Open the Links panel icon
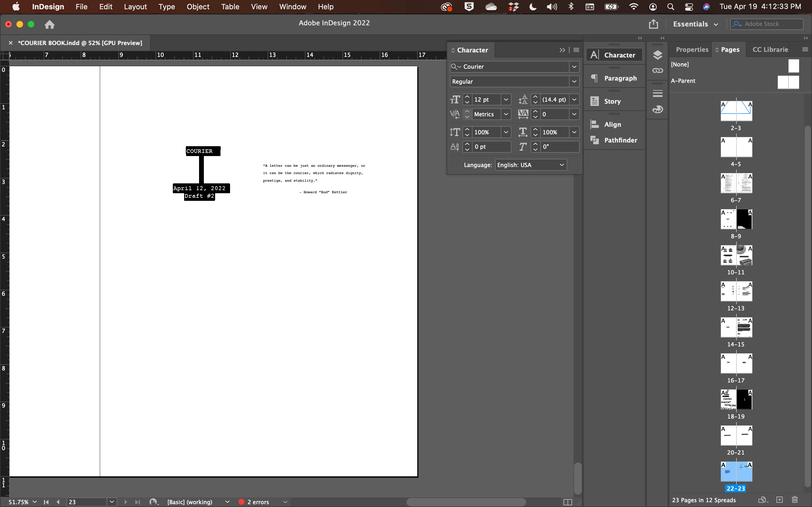The image size is (812, 507). [x=657, y=70]
